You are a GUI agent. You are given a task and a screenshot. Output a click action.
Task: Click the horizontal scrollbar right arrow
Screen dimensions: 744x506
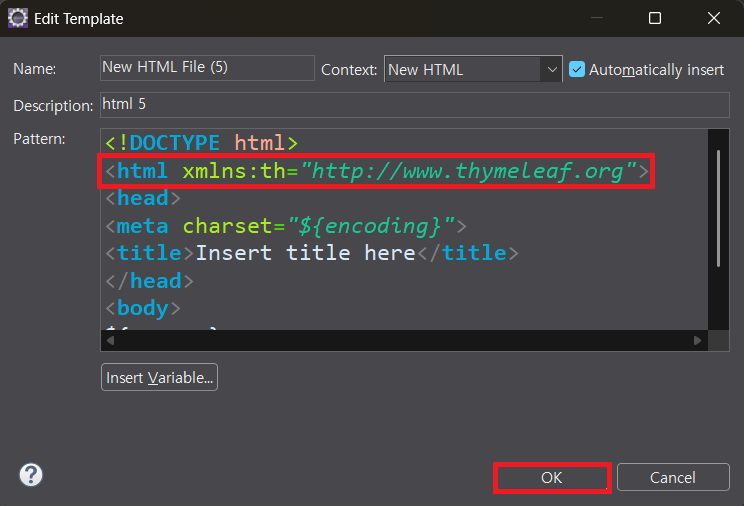click(697, 340)
